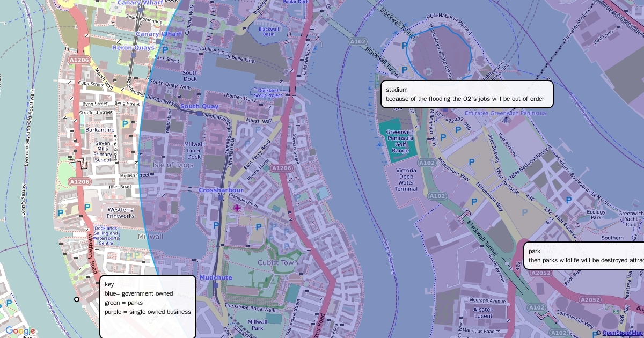Click the parking icon beside Heron Quays
Screen dimensions: 644x338
point(165,49)
